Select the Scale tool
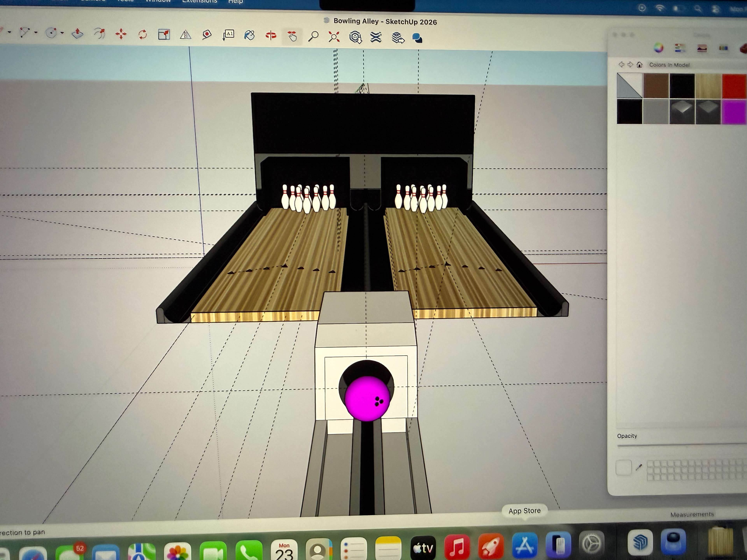Screen dimensions: 747x560 pos(164,34)
